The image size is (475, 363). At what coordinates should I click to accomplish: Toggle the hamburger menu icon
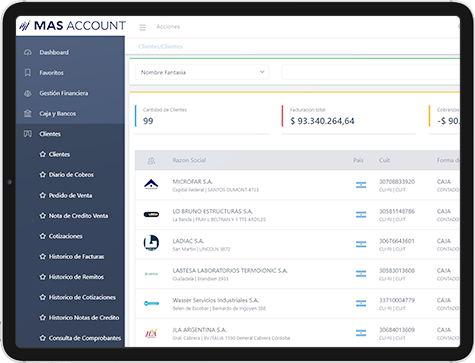(142, 27)
